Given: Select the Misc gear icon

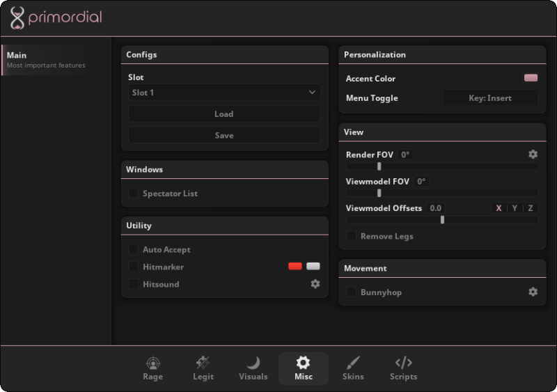Looking at the screenshot, I should 303,363.
